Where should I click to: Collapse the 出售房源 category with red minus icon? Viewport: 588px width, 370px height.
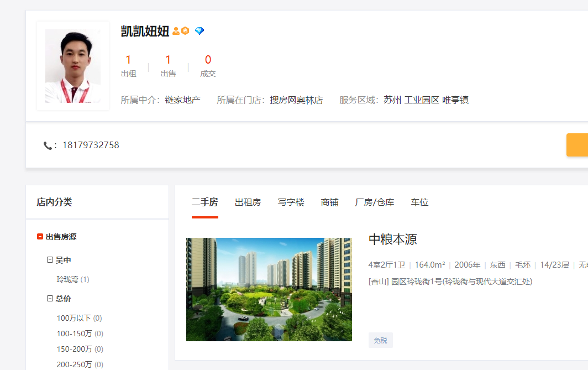pyautogui.click(x=40, y=237)
